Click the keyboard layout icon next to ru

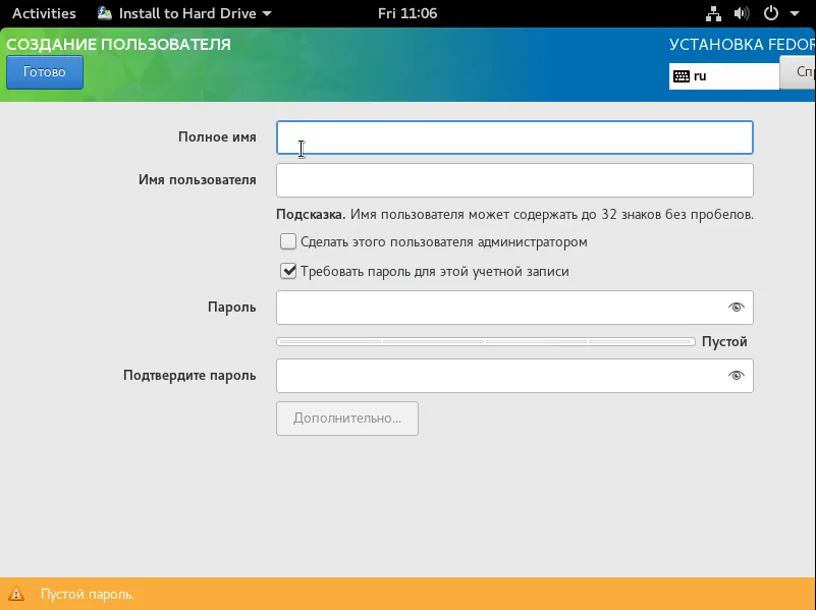[x=681, y=77]
